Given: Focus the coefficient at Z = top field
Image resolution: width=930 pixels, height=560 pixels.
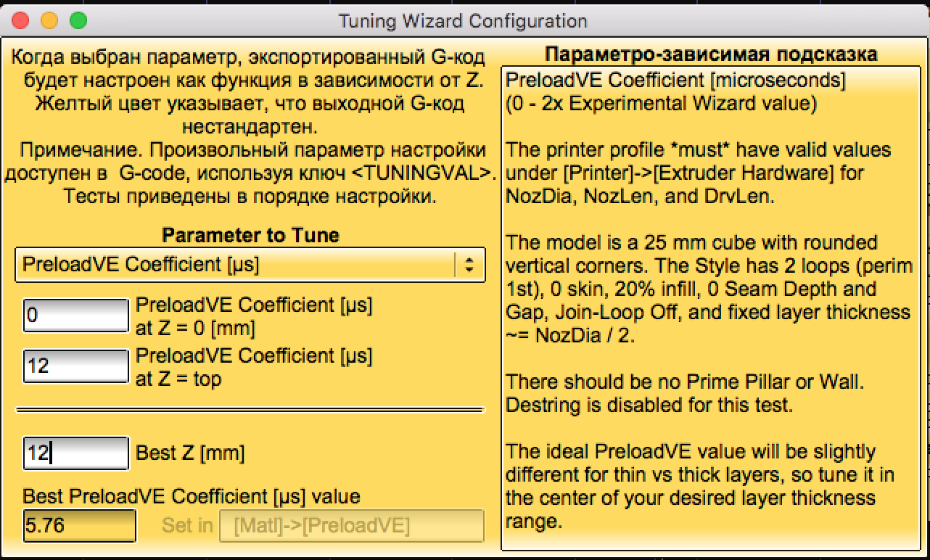Looking at the screenshot, I should tap(75, 366).
